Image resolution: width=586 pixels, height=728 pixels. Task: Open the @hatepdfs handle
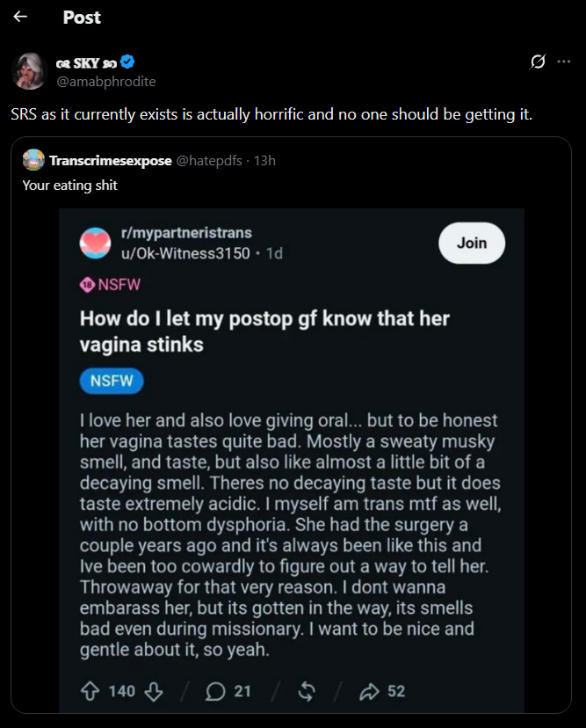coord(209,161)
